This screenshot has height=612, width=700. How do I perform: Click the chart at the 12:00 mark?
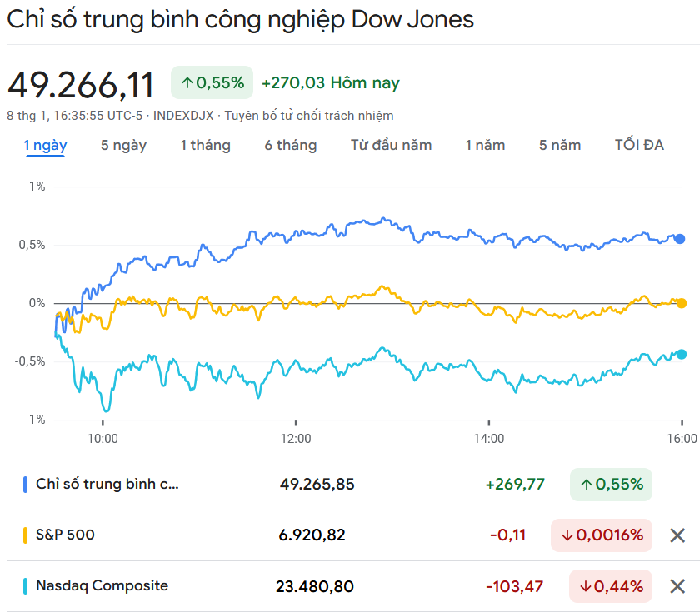(295, 333)
